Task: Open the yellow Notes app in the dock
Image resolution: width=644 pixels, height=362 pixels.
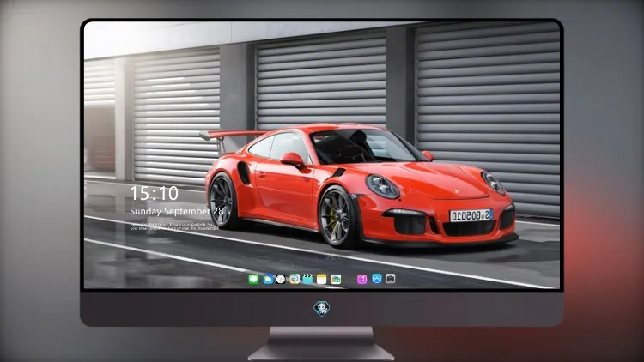Action: click(322, 280)
